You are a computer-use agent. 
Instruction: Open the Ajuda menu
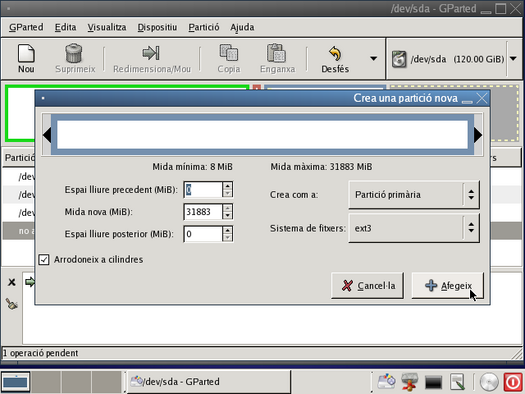(x=242, y=27)
